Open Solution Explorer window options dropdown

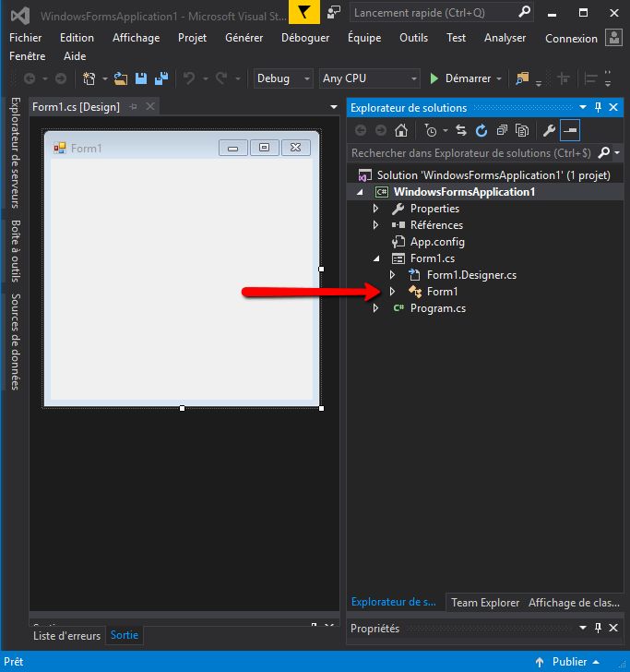tap(582, 107)
